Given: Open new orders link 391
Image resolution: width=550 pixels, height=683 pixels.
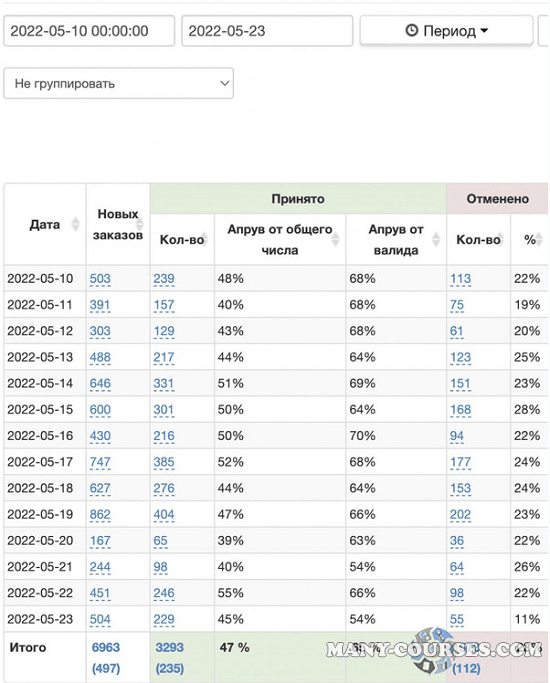Looking at the screenshot, I should [x=100, y=304].
